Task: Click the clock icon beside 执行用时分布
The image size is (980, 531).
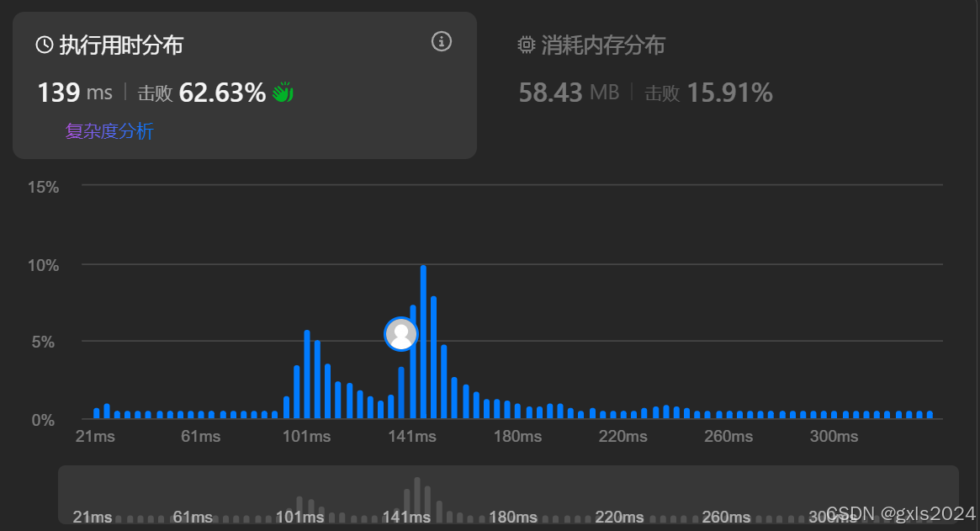Action: 45,45
